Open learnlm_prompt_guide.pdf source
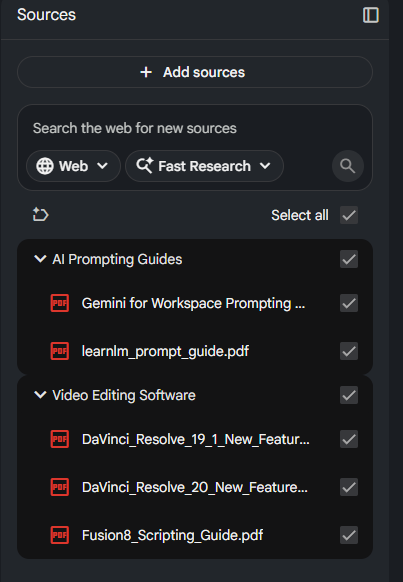This screenshot has height=582, width=403. (165, 351)
